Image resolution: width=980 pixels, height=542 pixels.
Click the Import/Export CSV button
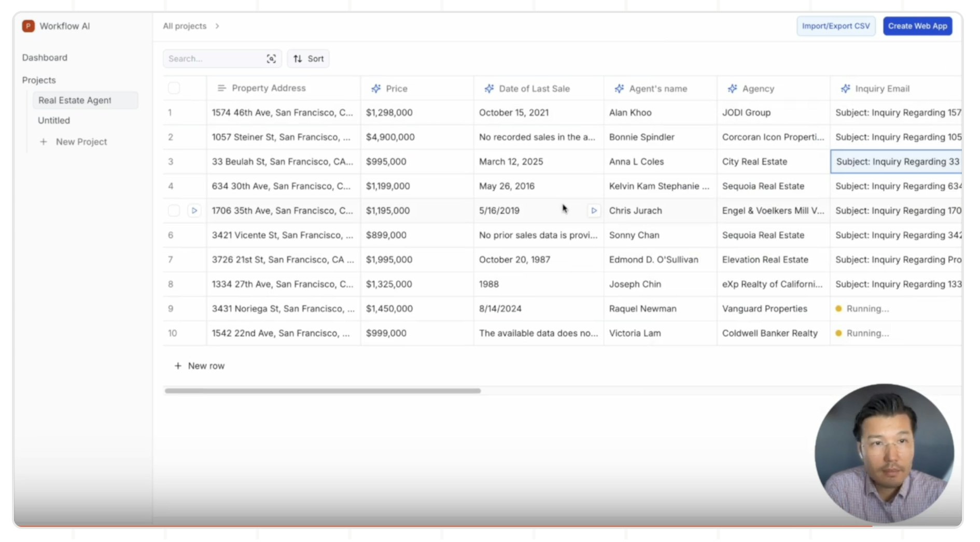point(836,26)
